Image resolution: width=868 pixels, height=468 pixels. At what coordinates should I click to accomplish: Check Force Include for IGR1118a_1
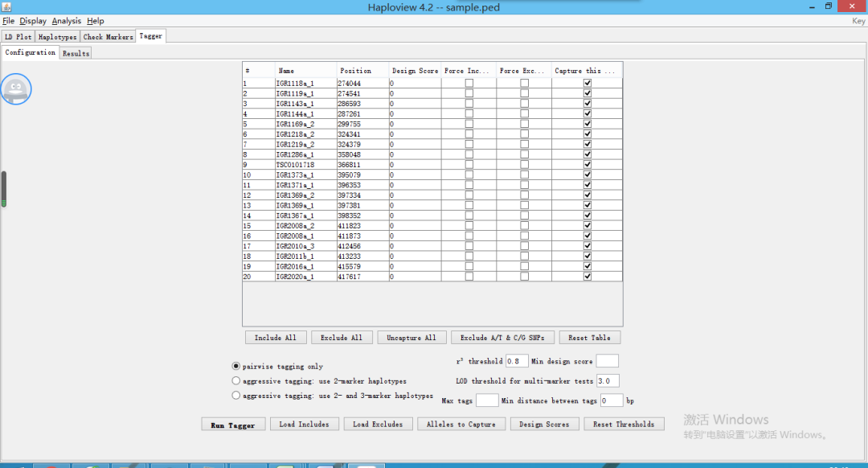(469, 83)
